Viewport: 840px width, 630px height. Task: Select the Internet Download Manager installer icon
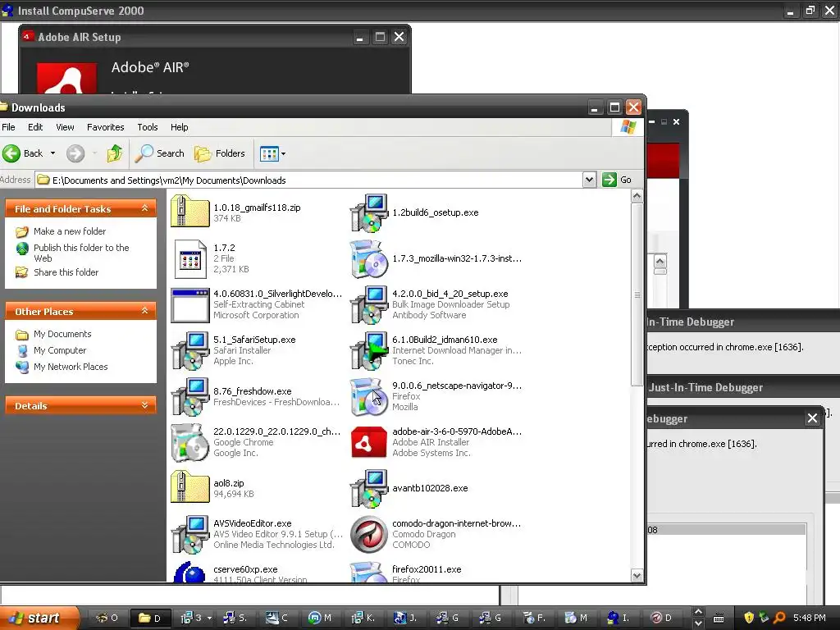tap(368, 350)
